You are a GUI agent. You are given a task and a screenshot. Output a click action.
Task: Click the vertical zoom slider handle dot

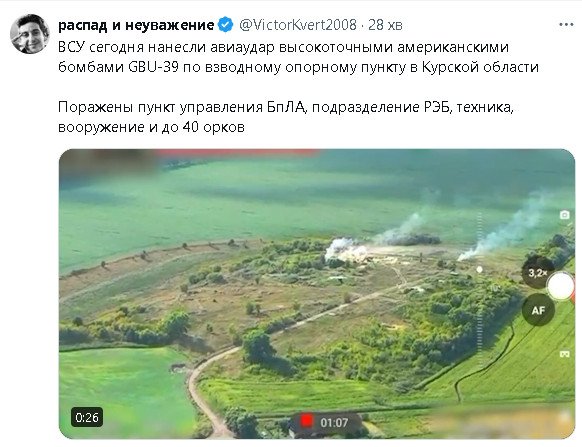pos(480,270)
